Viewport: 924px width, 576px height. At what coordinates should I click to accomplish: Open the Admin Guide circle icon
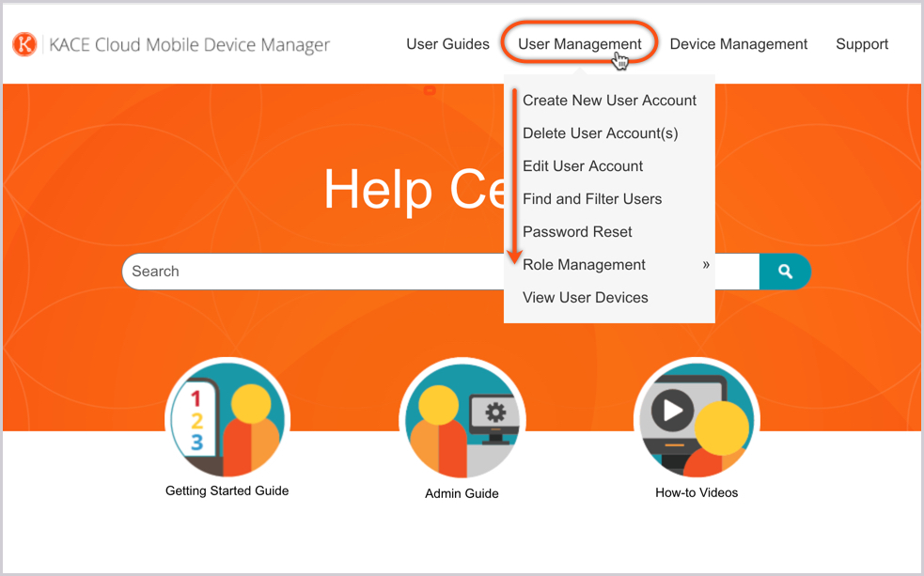[462, 419]
